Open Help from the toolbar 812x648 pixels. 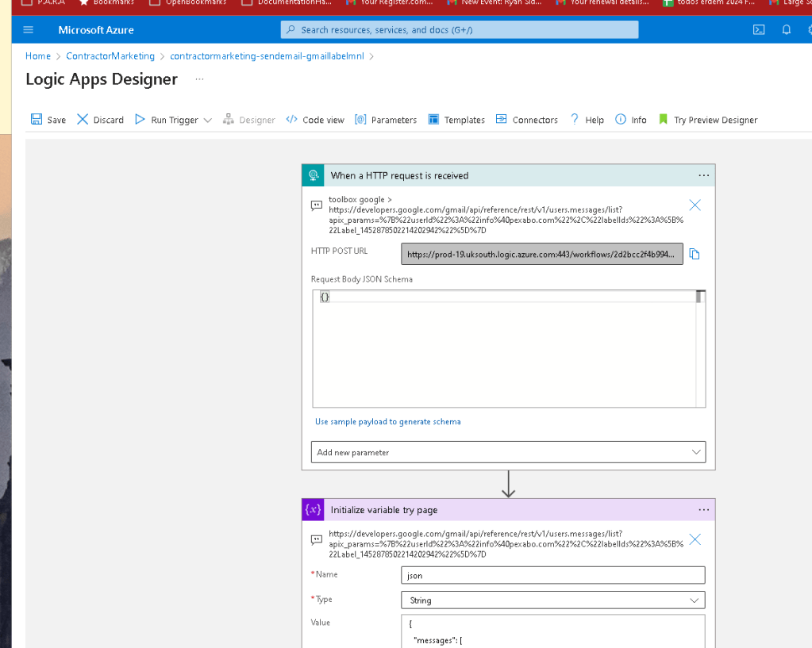pyautogui.click(x=587, y=120)
